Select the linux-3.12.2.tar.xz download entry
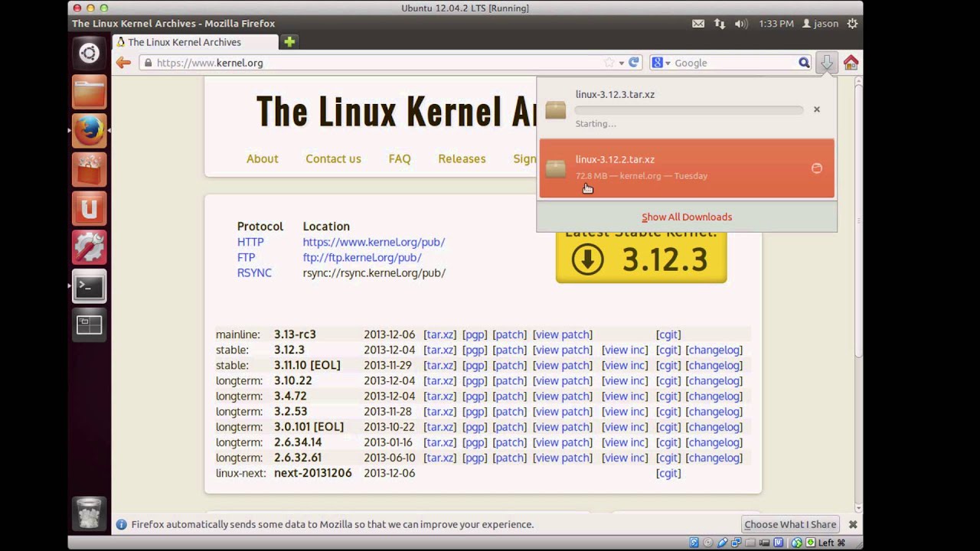This screenshot has height=551, width=980. (687, 168)
